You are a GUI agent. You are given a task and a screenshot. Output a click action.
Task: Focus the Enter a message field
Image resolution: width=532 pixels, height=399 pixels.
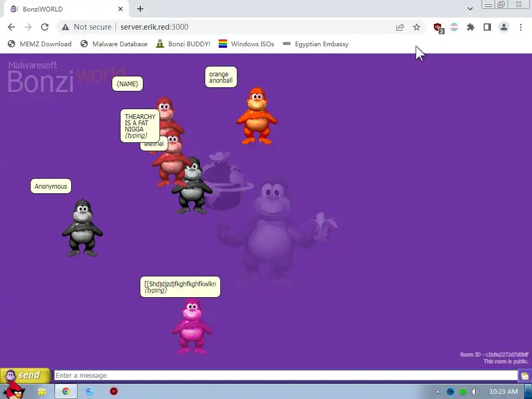[286, 376]
